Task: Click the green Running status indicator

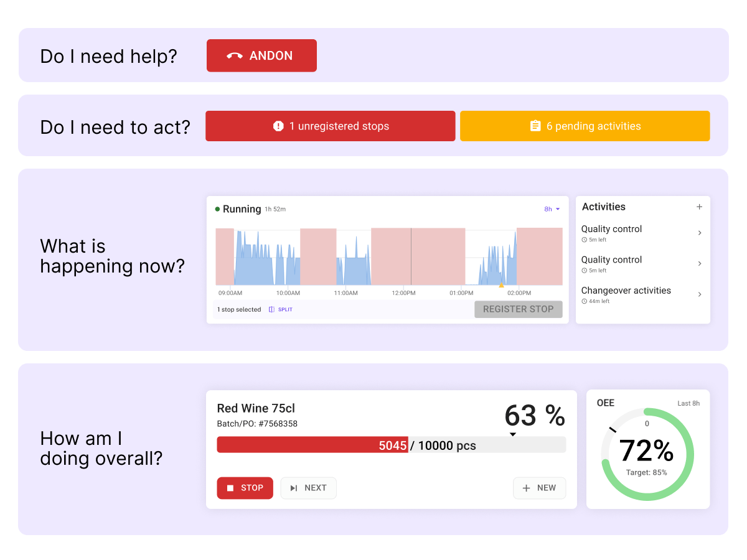Action: point(218,209)
